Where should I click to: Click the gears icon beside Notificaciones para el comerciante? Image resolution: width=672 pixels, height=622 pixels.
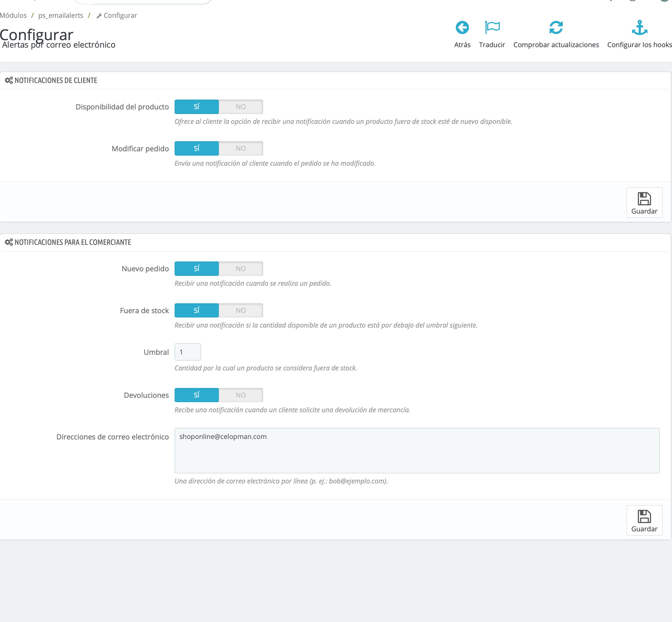(9, 242)
